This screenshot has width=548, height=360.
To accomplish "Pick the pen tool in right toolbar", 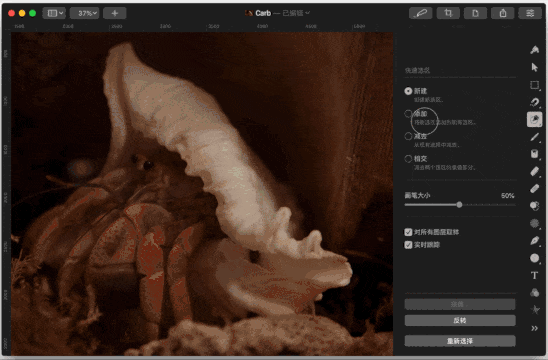I will (x=534, y=240).
